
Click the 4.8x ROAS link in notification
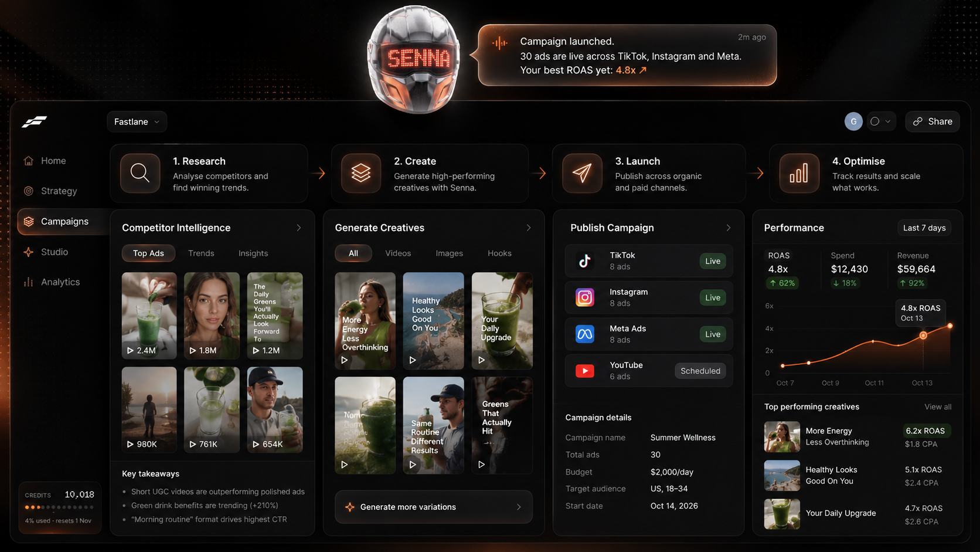(x=631, y=70)
